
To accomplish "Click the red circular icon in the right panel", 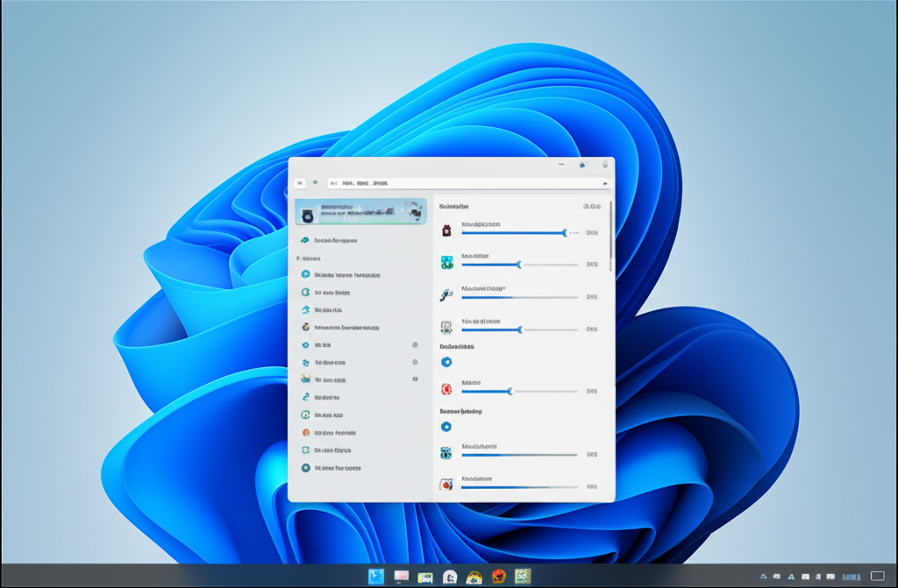I will (446, 389).
